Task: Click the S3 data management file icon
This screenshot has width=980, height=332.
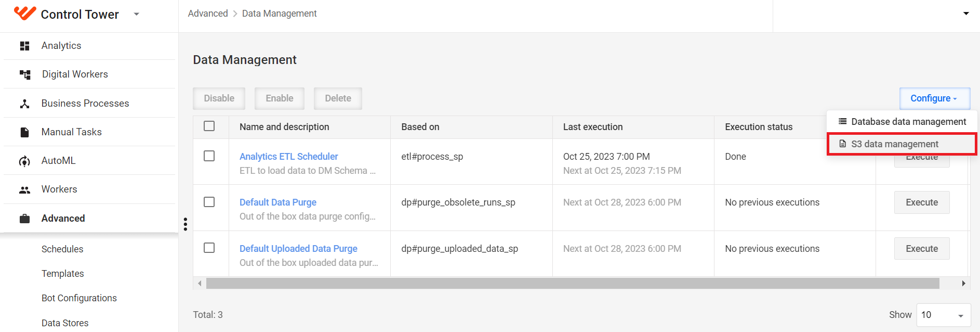Action: [x=842, y=144]
